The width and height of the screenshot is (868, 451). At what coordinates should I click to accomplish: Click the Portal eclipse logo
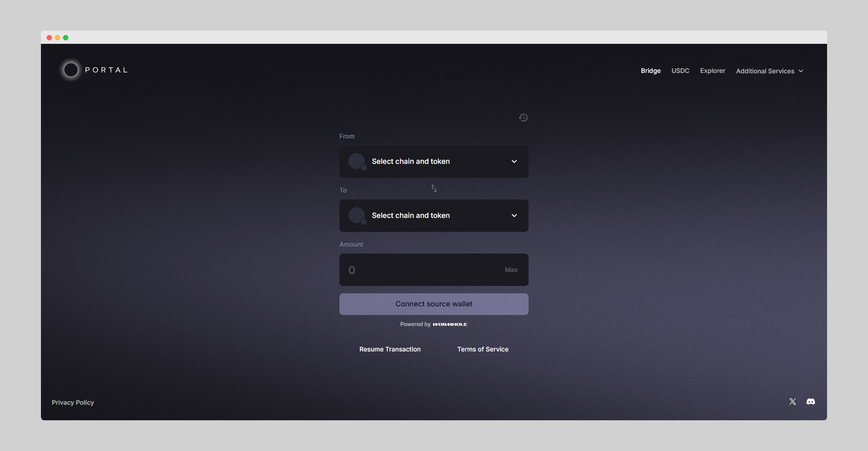71,70
